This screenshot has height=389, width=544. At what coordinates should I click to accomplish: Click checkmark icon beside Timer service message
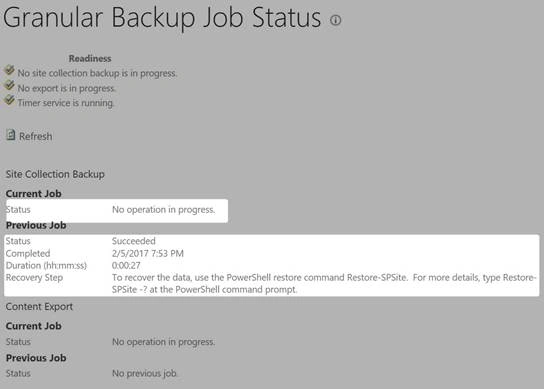9,100
